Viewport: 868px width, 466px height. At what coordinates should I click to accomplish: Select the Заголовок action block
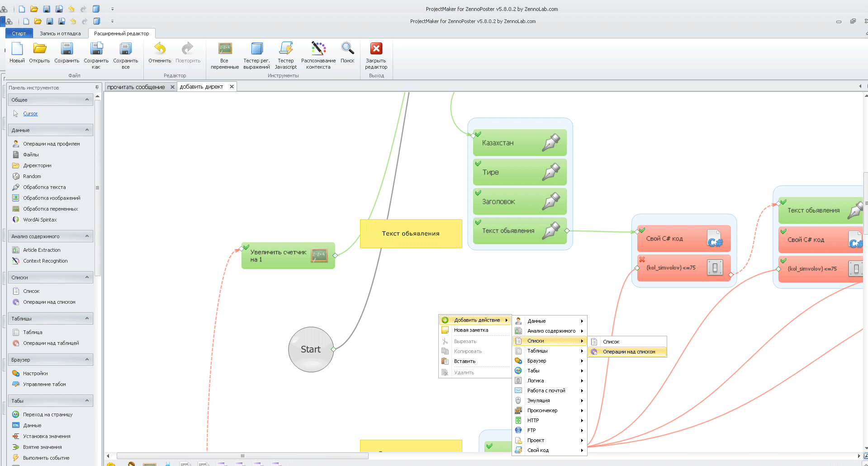[x=520, y=202]
